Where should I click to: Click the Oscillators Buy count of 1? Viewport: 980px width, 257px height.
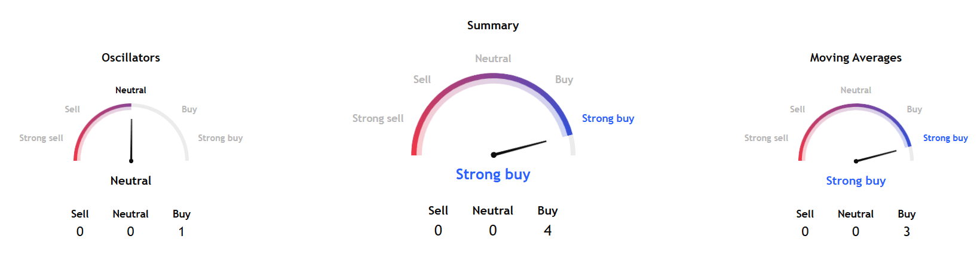[182, 232]
